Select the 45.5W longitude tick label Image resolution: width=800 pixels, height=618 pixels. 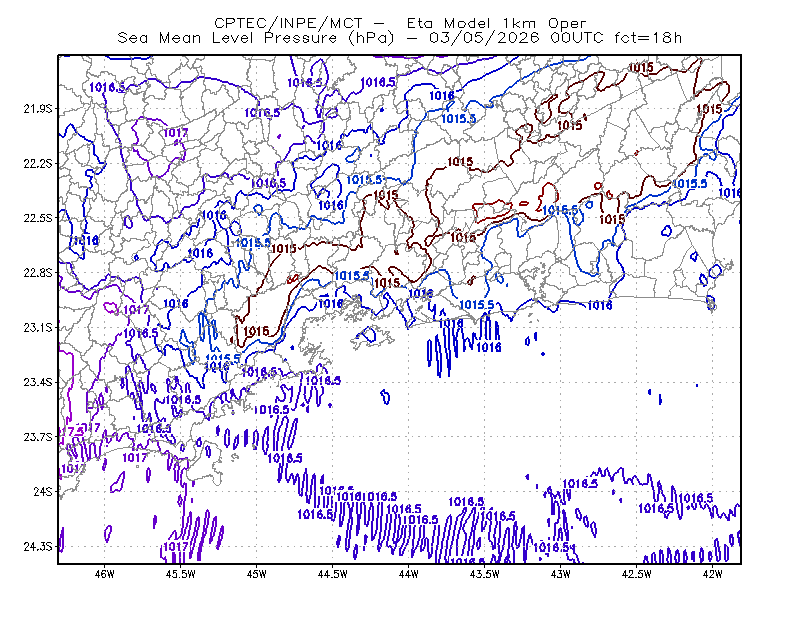point(181,574)
